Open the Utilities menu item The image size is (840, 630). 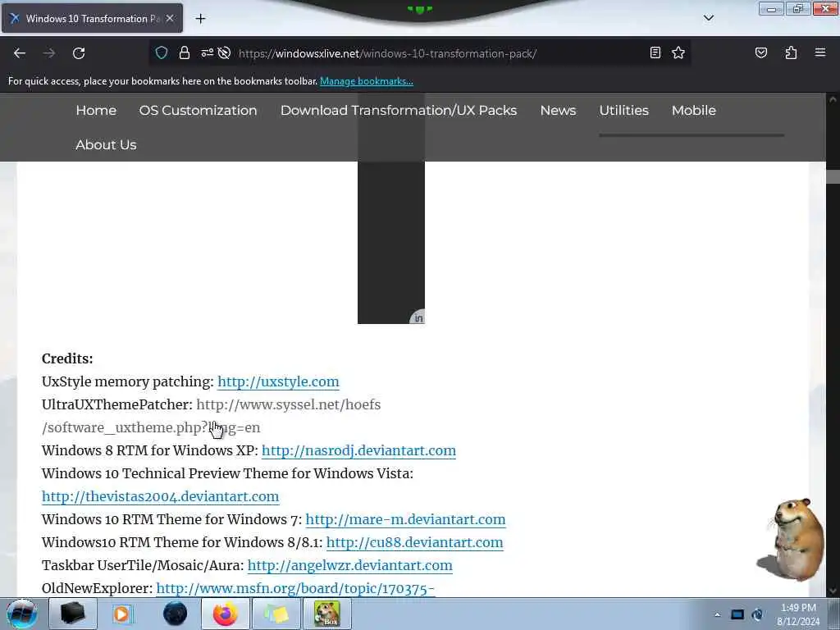point(623,111)
